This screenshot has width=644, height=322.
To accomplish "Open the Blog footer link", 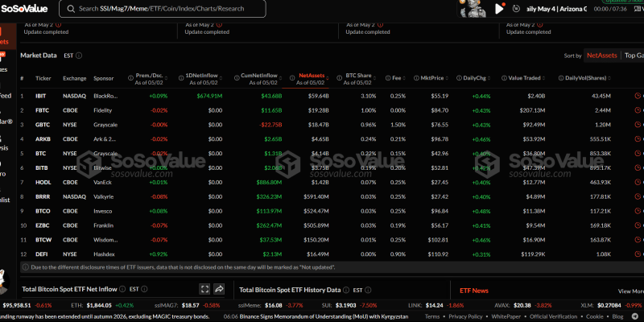I will (x=617, y=316).
